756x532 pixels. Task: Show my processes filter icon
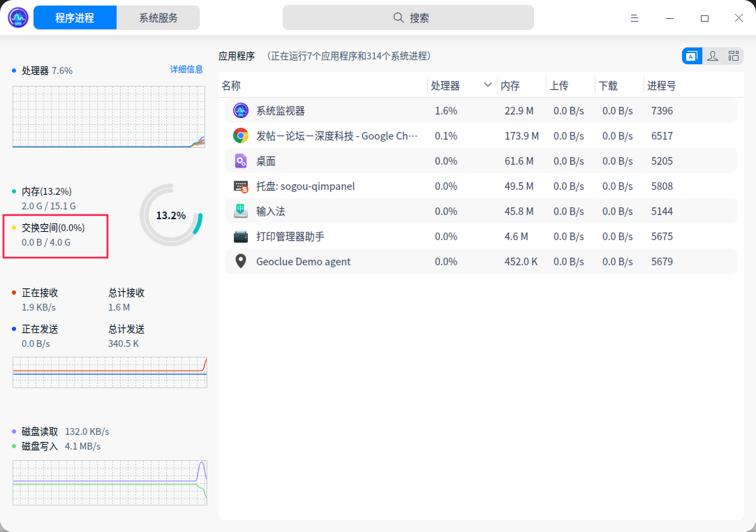[713, 56]
